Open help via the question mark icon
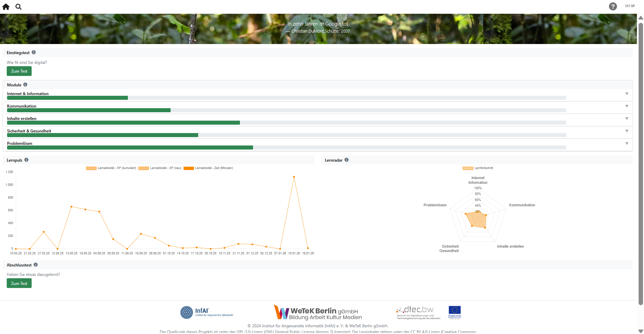 point(613,6)
